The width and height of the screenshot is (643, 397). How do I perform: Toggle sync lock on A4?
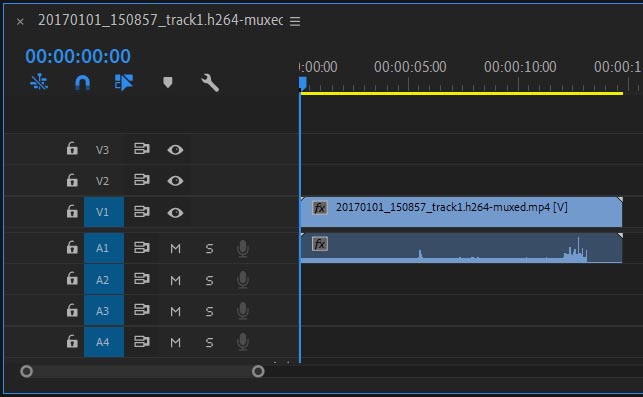pyautogui.click(x=141, y=341)
